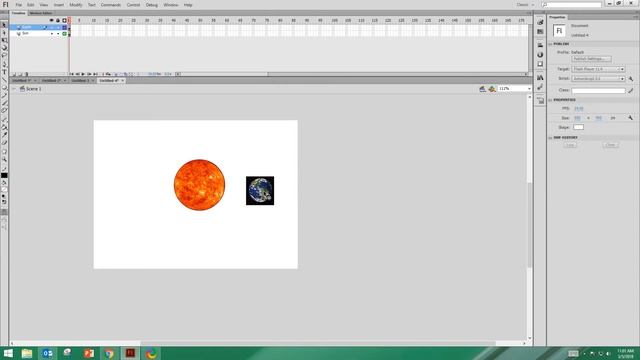Hide the Sun layer
This screenshot has width=640, height=360.
tap(52, 33)
